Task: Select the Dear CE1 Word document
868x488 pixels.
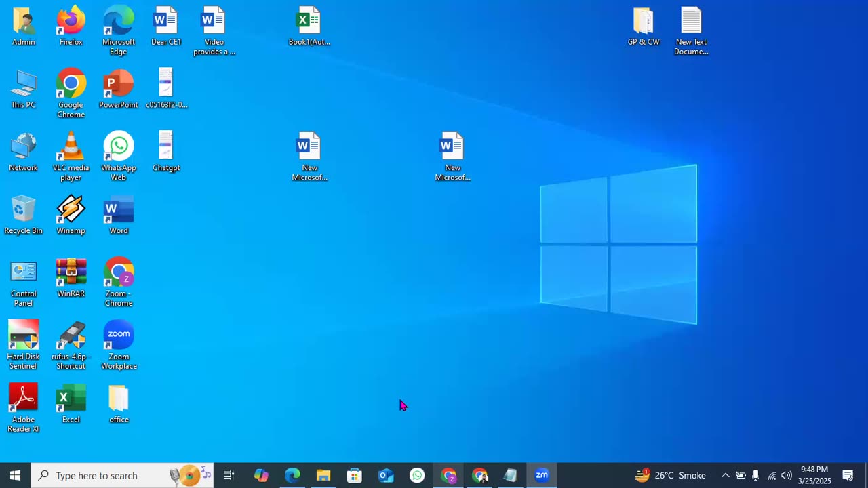Action: (166, 27)
